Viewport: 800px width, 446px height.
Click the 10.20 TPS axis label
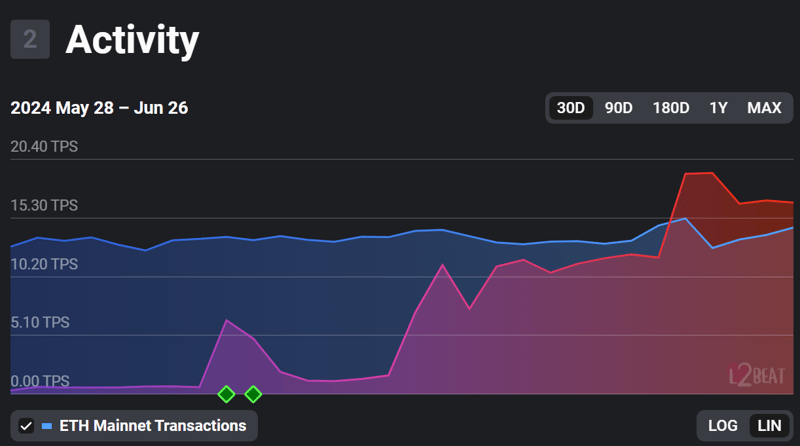(x=44, y=264)
